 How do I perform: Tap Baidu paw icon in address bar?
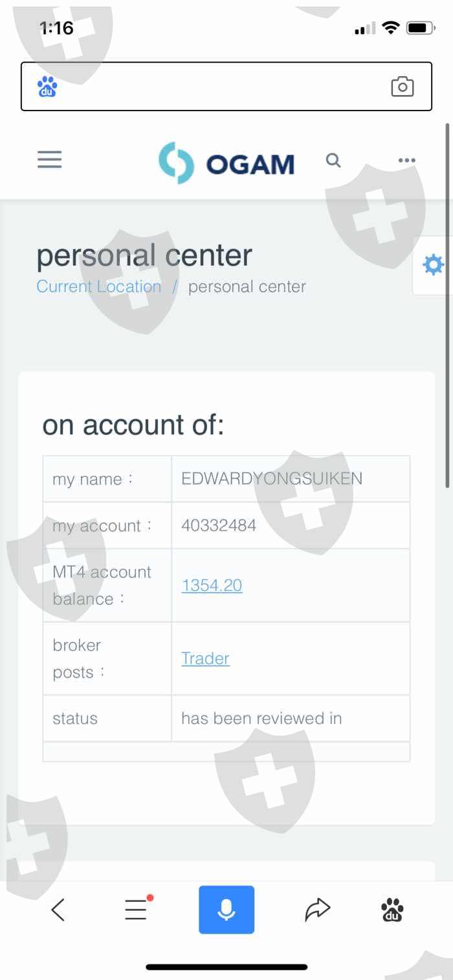[x=47, y=87]
